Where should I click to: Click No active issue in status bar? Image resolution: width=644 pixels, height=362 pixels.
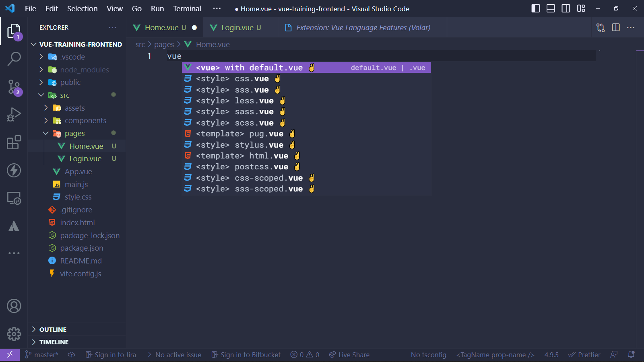[174, 355]
